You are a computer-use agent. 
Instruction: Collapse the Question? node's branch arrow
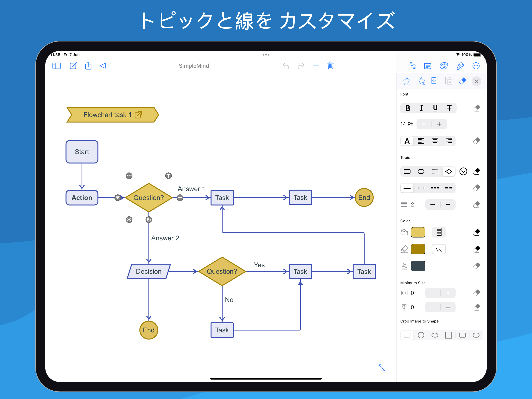click(117, 198)
